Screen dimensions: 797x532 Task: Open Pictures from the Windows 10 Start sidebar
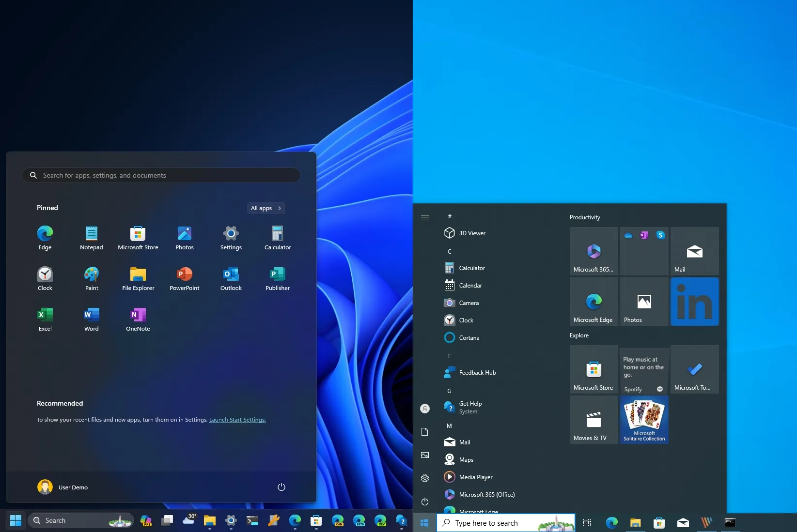click(425, 455)
